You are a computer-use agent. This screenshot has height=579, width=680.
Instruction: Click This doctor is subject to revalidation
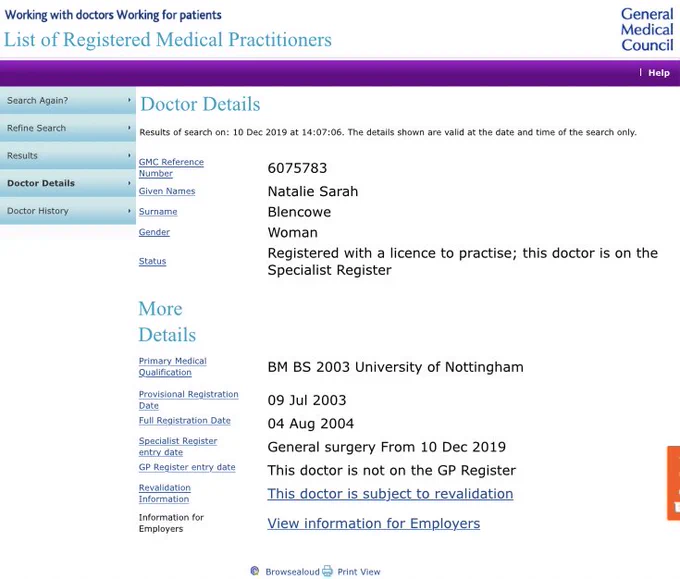(x=390, y=494)
